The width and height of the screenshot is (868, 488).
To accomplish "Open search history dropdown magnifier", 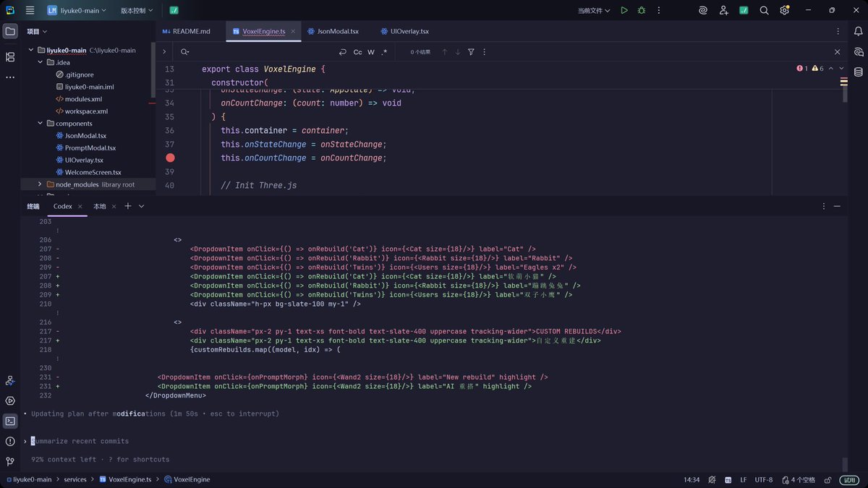I will pos(185,52).
